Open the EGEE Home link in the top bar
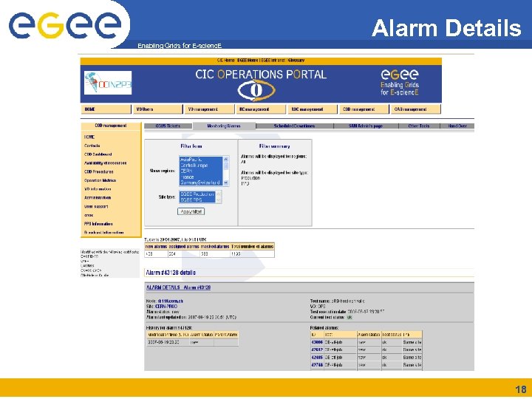This screenshot has width=532, height=399. (248, 61)
